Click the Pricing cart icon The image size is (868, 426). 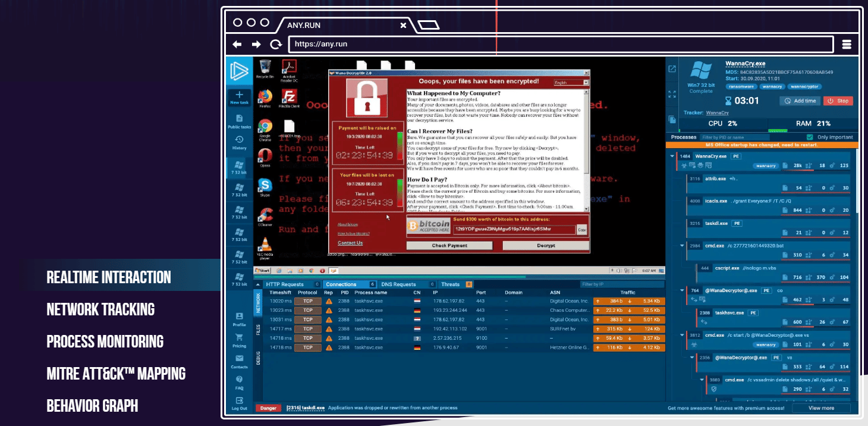(x=239, y=337)
